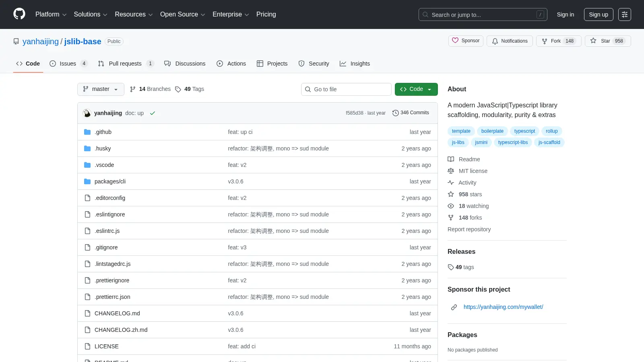Viewport: 644px width, 362px height.
Task: Open the CHANGELOG.zh.md file
Action: [121, 330]
